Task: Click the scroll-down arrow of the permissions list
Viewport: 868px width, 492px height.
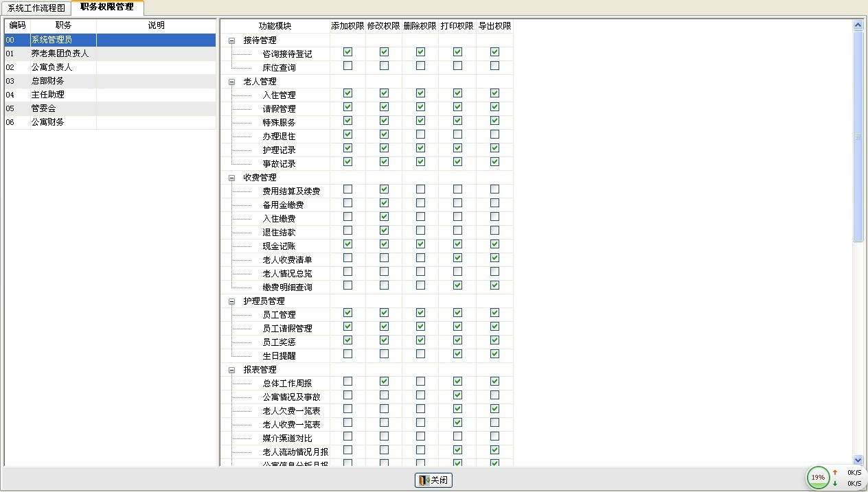Action: coord(858,460)
